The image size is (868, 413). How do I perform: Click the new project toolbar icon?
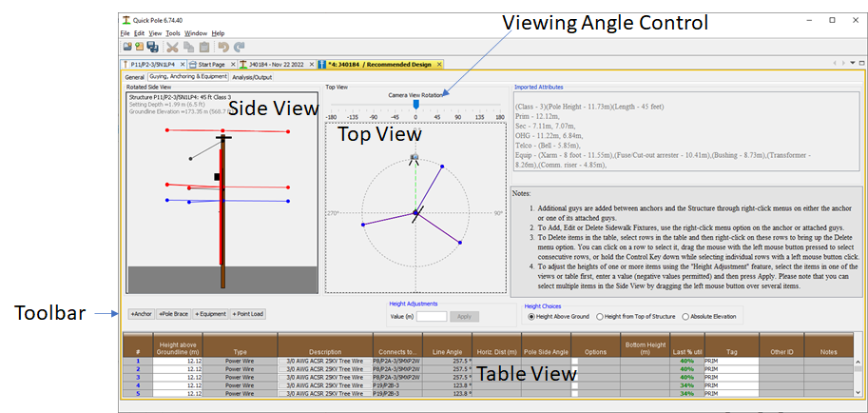point(139,48)
